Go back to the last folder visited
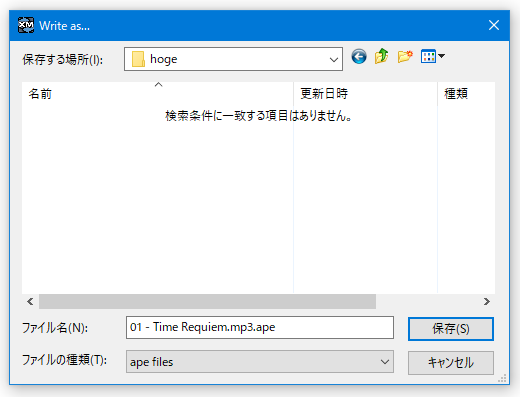The height and width of the screenshot is (397, 520). point(359,56)
